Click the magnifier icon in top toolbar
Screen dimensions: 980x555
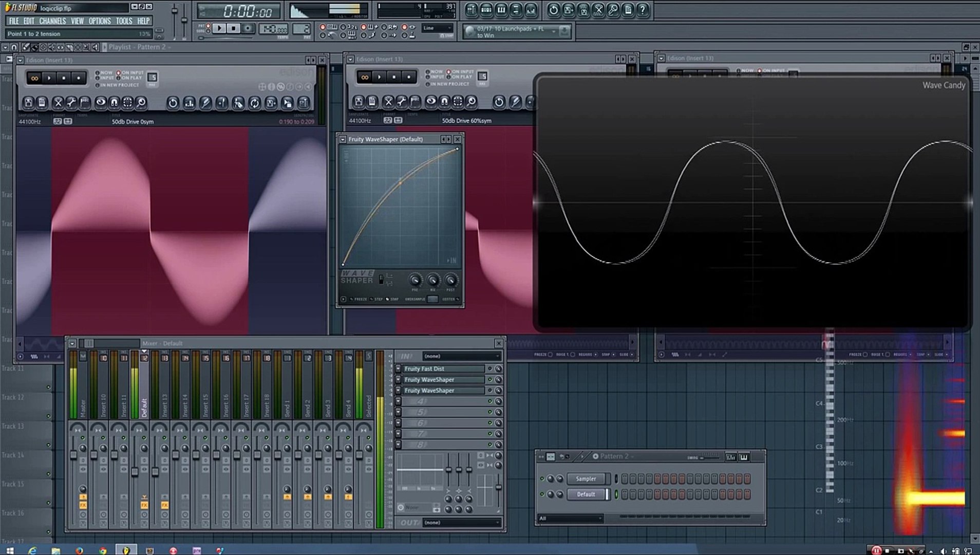pos(613,10)
